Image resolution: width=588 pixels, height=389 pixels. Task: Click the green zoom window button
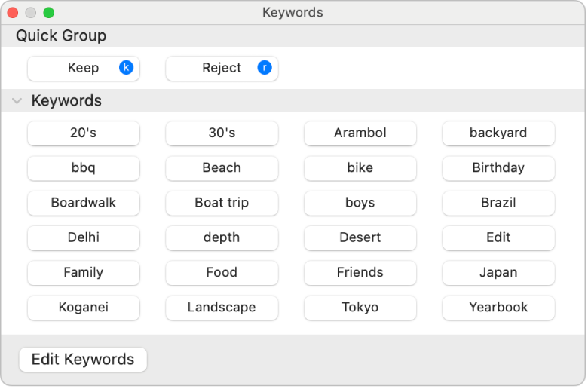tap(48, 13)
